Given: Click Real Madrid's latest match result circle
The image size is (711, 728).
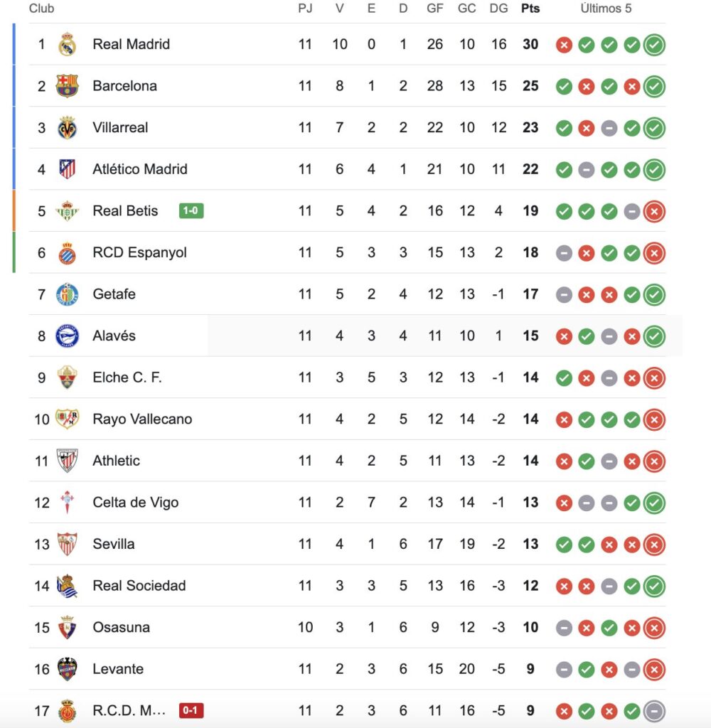Looking at the screenshot, I should point(654,45).
